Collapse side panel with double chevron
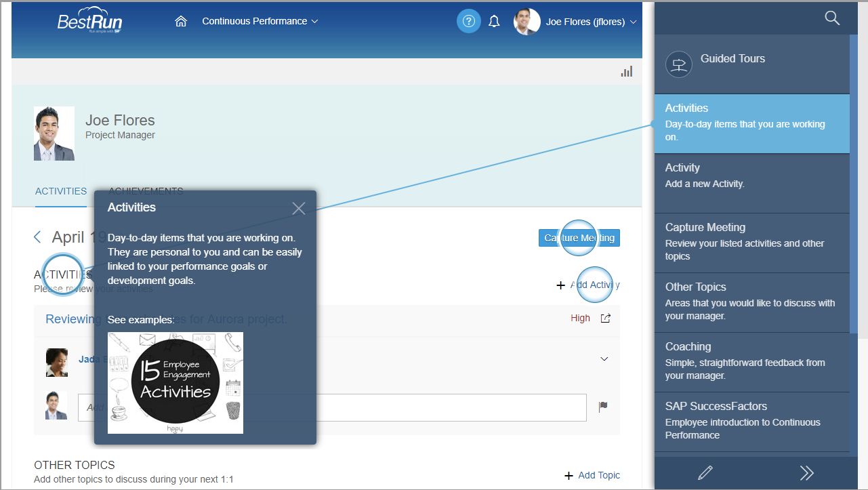868x490 pixels. (x=806, y=473)
